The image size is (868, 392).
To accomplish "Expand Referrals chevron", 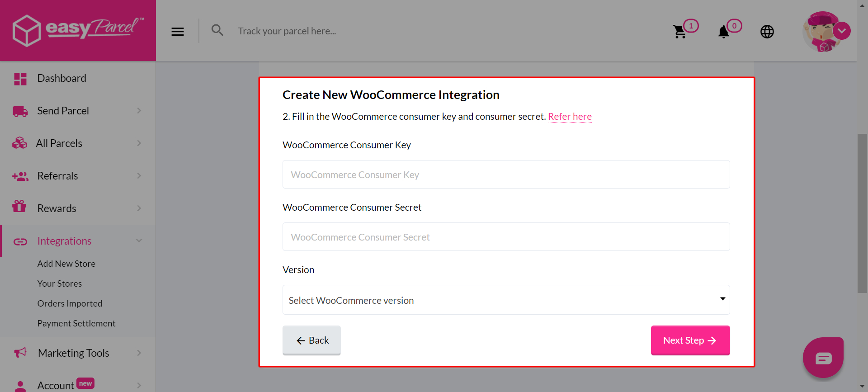I will pyautogui.click(x=139, y=176).
